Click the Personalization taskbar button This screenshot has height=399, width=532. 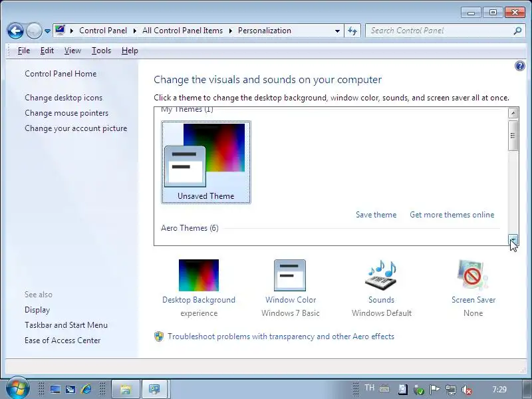155,389
